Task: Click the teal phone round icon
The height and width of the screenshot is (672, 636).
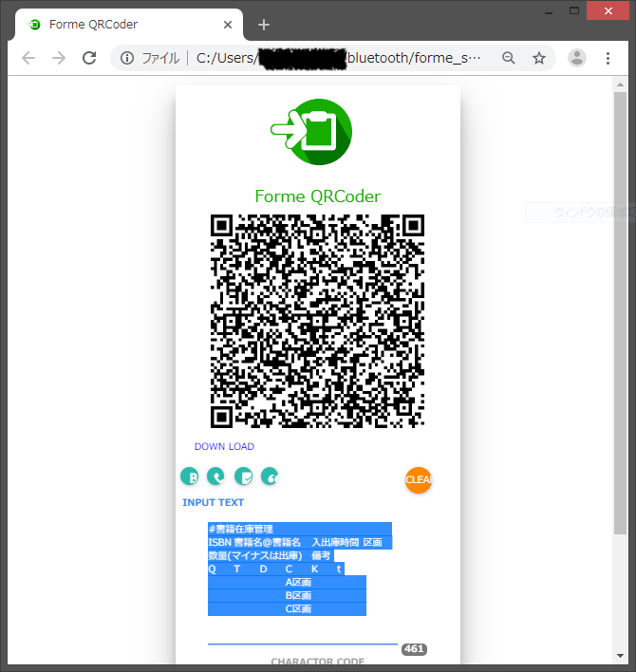Action: click(x=216, y=476)
